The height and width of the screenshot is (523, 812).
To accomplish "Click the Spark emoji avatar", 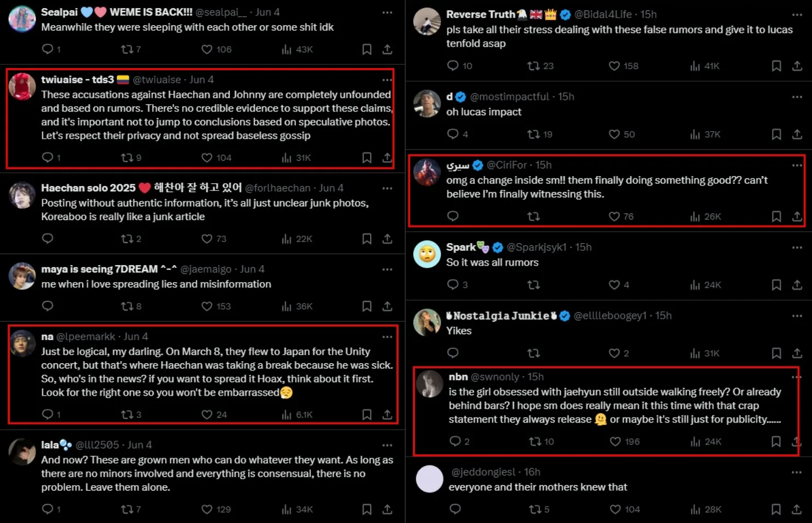I will coord(427,254).
